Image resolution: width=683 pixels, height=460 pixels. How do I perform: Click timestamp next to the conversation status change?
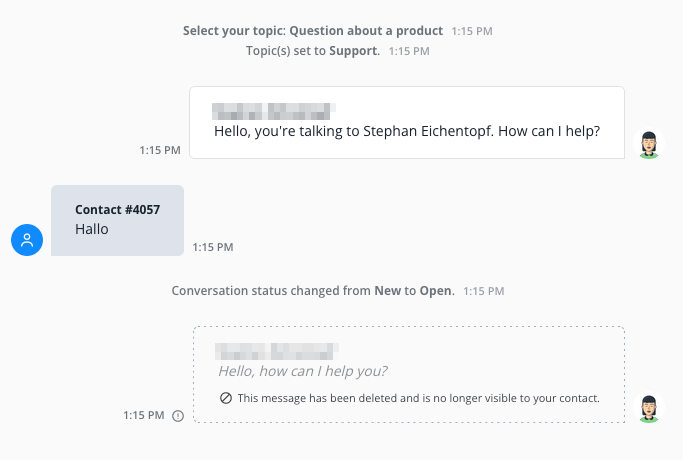[484, 291]
